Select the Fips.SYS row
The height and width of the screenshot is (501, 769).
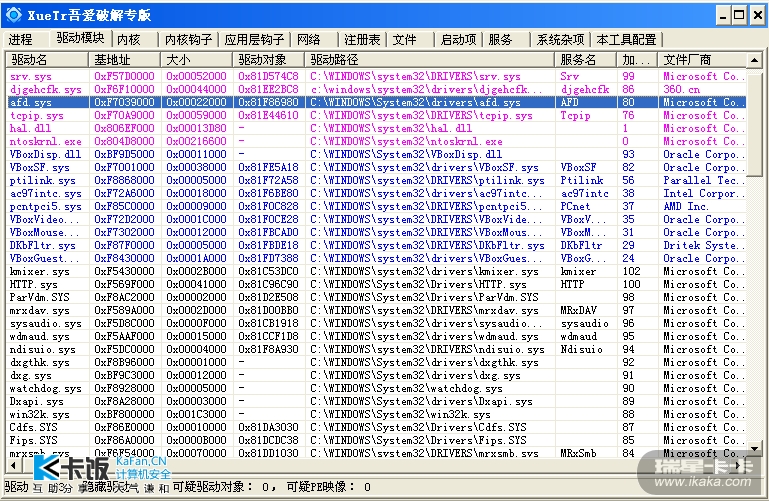click(x=376, y=440)
